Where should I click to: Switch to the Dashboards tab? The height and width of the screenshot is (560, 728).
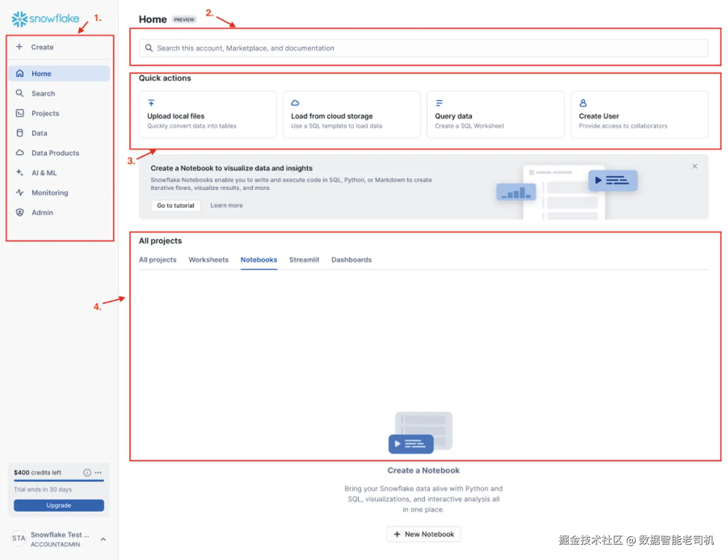pos(351,260)
